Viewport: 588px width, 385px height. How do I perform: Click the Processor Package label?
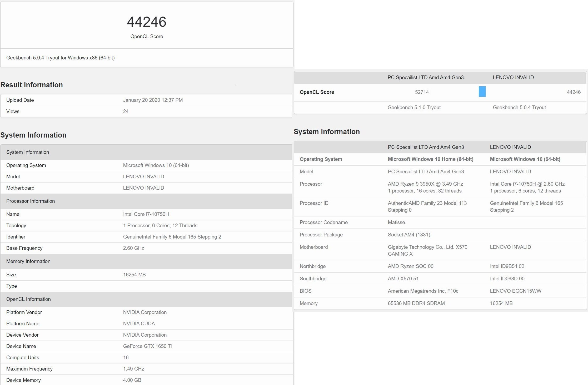(x=321, y=235)
